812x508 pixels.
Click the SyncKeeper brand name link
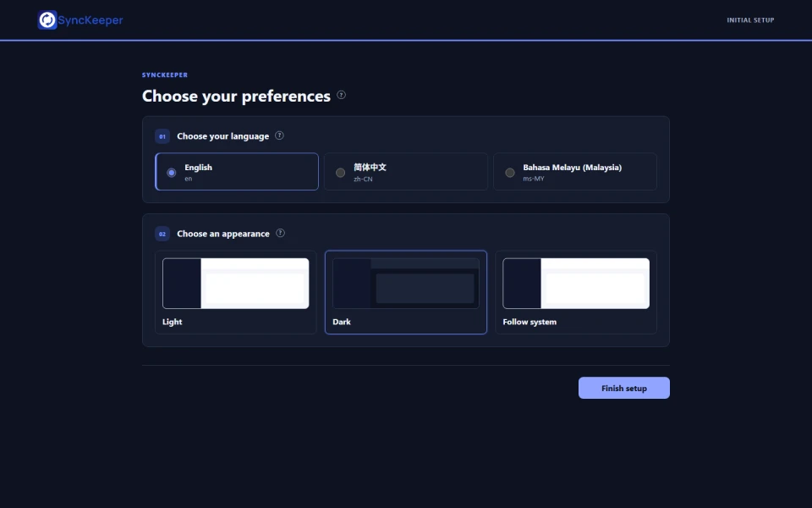(x=91, y=20)
